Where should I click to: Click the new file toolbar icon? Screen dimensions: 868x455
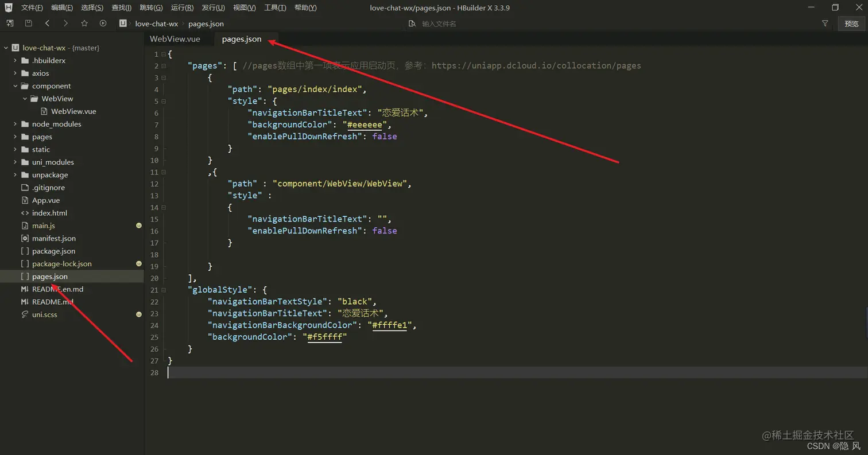click(10, 24)
